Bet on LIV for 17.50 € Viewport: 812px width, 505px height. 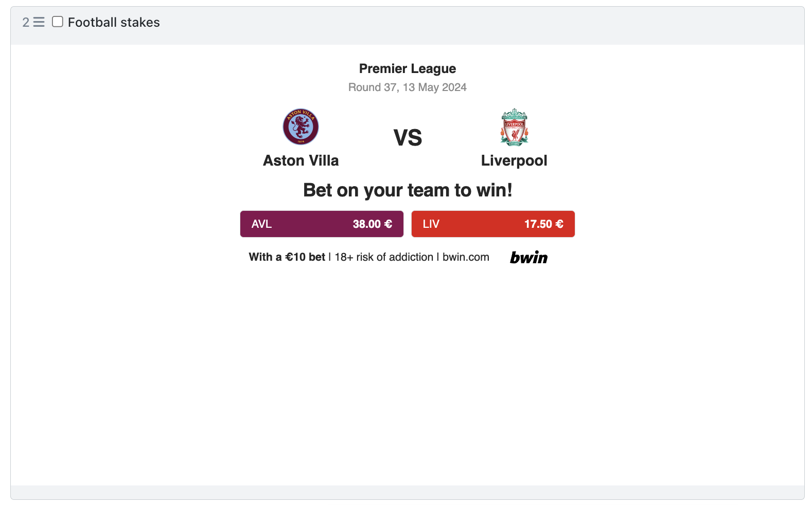tap(493, 224)
